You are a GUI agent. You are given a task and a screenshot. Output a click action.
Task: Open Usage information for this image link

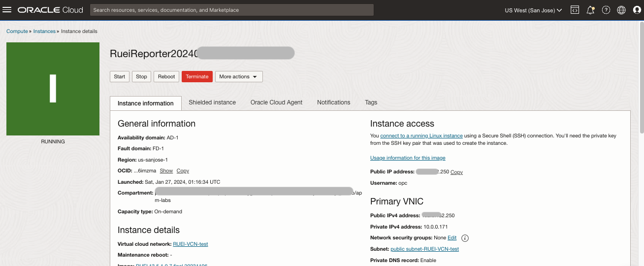408,158
